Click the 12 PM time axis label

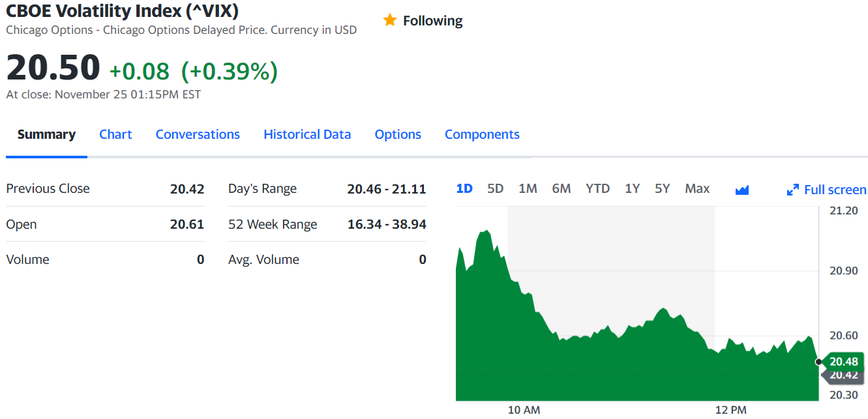731,410
